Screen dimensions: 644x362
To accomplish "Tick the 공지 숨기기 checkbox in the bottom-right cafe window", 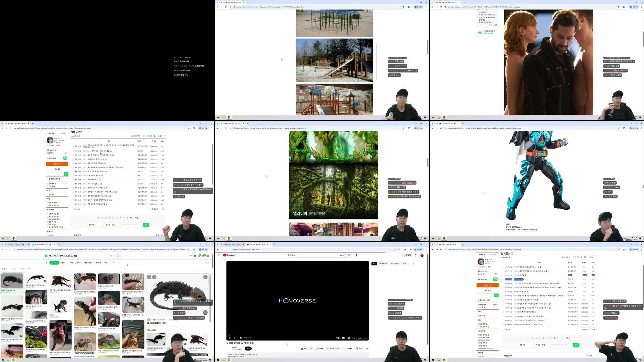I will pyautogui.click(x=561, y=257).
